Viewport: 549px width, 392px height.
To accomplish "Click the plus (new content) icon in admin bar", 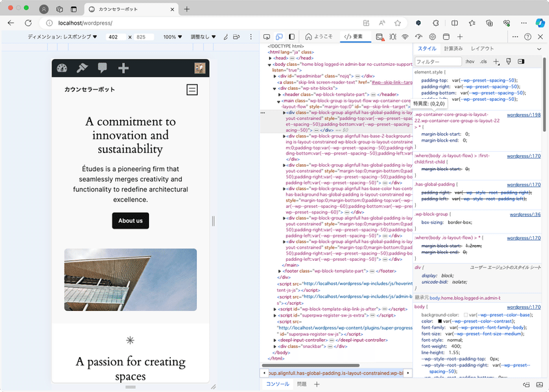I will 124,68.
